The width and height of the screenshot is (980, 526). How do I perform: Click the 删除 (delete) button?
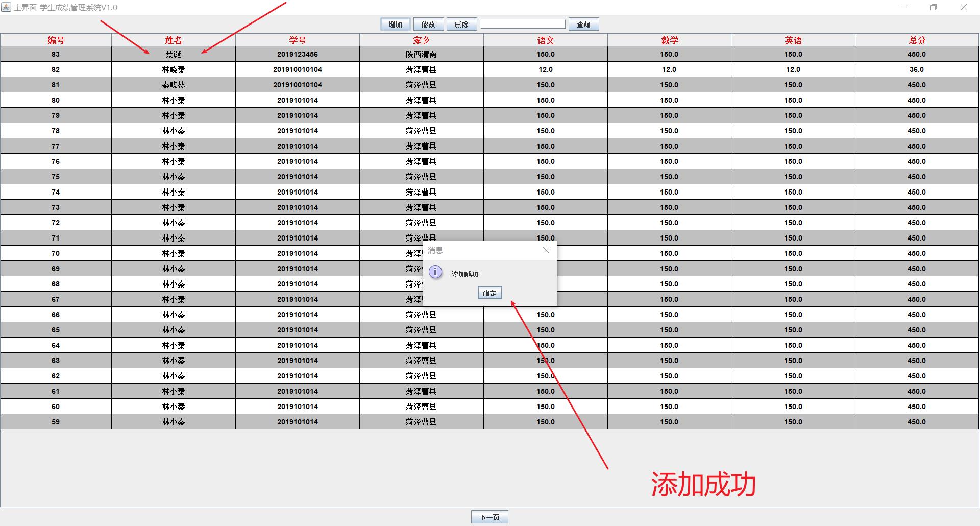(461, 25)
